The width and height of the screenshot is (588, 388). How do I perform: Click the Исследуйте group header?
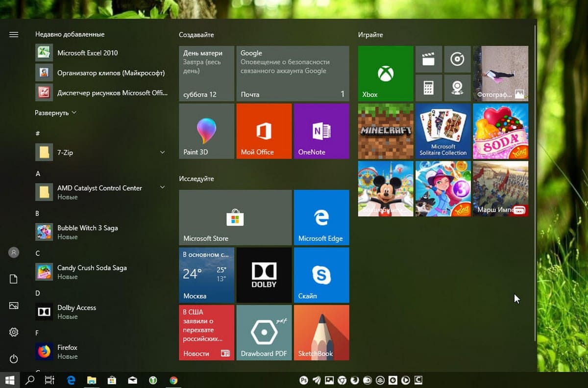196,179
